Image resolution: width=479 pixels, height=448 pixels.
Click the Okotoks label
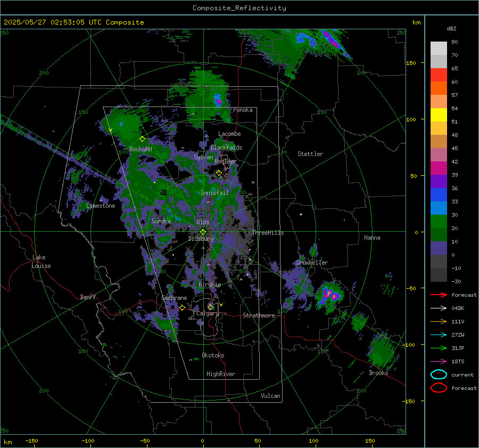click(x=213, y=355)
